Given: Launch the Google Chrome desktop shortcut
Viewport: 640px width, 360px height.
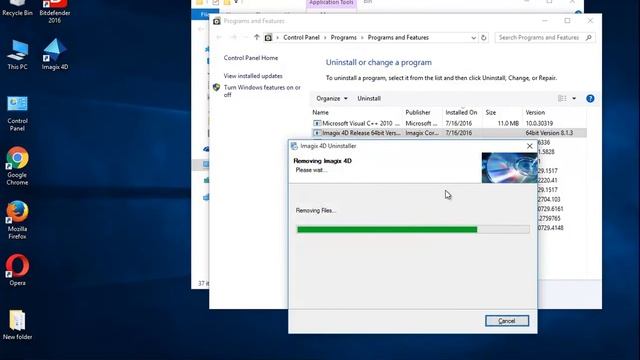Looking at the screenshot, I should coord(17,166).
